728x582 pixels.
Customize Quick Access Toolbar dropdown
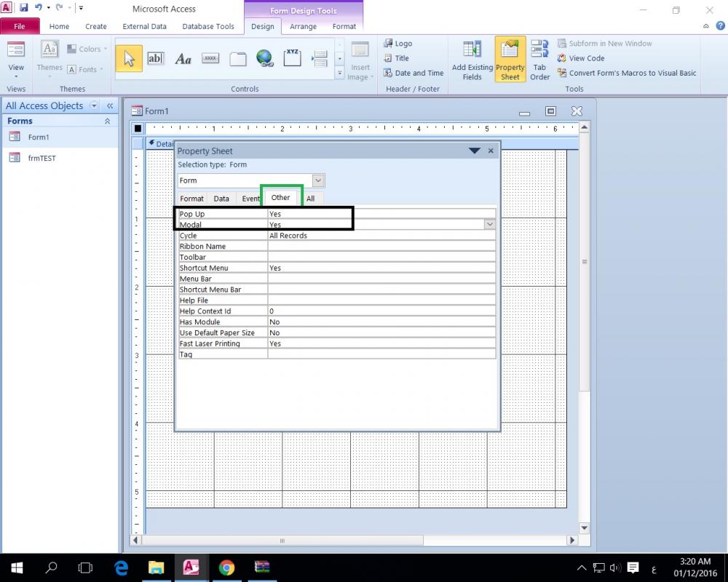81,7
